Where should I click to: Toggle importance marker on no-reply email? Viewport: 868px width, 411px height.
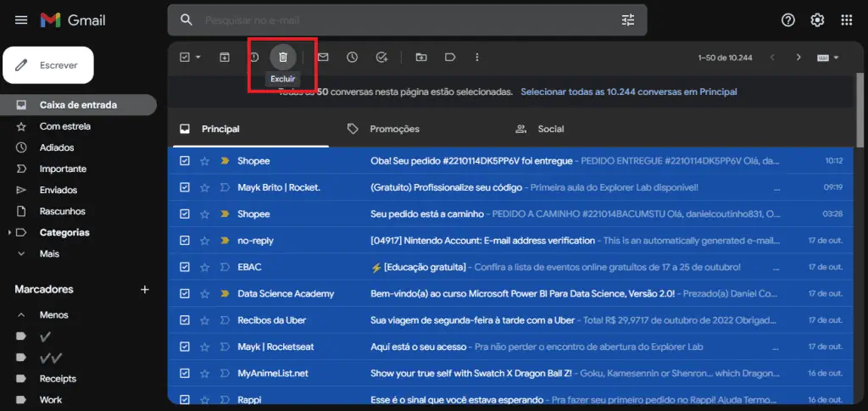(225, 241)
